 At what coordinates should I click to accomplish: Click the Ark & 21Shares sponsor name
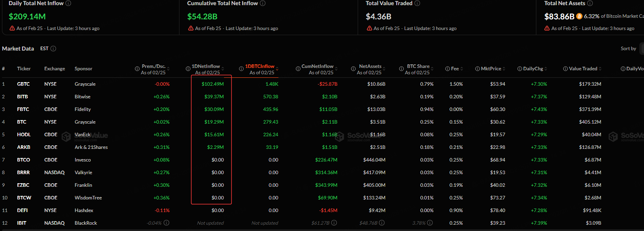pos(91,147)
